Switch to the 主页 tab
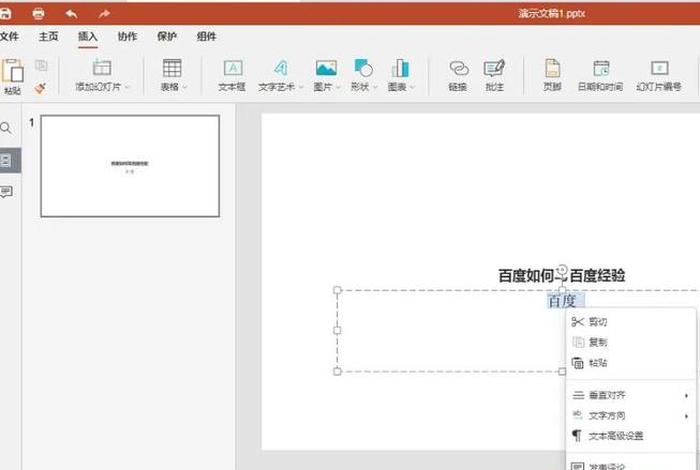The image size is (700, 470). click(48, 37)
